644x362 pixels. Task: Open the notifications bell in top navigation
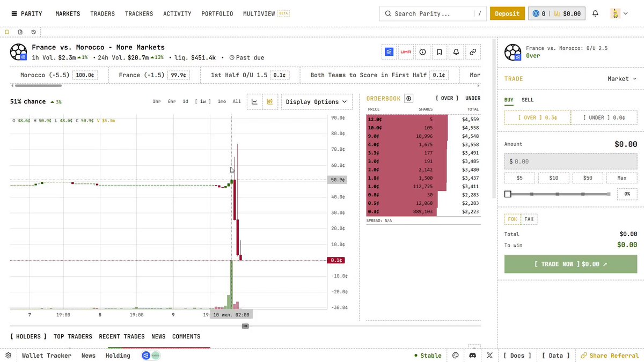pyautogui.click(x=595, y=13)
